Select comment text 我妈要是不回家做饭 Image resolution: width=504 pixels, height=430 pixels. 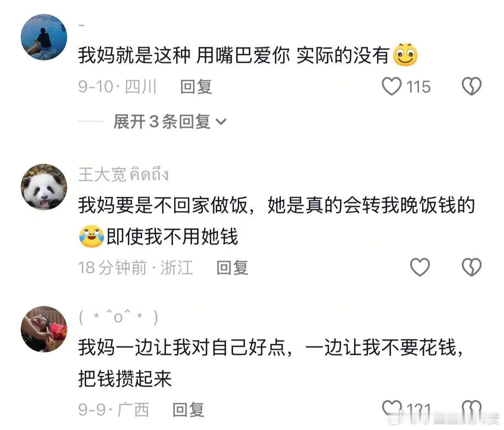click(163, 205)
